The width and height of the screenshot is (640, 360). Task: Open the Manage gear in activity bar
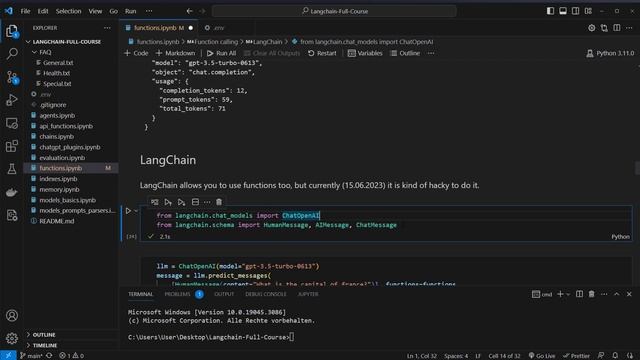click(x=12, y=338)
